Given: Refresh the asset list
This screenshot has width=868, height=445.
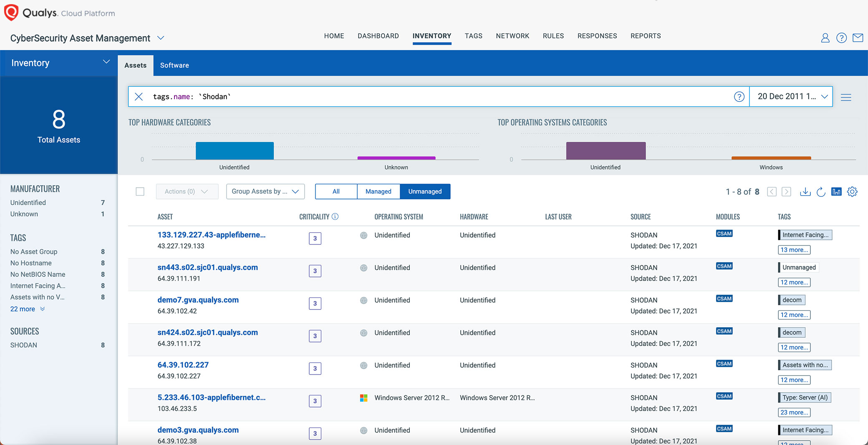Looking at the screenshot, I should pyautogui.click(x=821, y=191).
